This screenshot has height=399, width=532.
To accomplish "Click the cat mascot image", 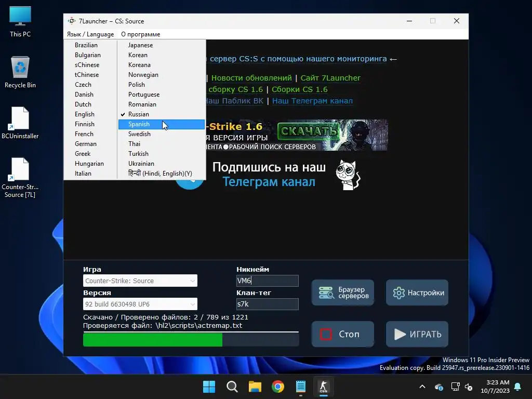I will coord(348,175).
